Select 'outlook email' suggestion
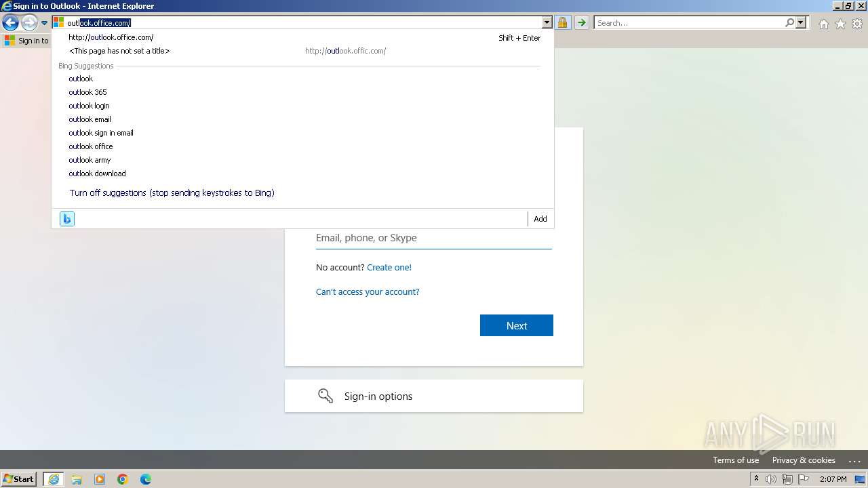Viewport: 868px width, 488px height. coord(303,119)
